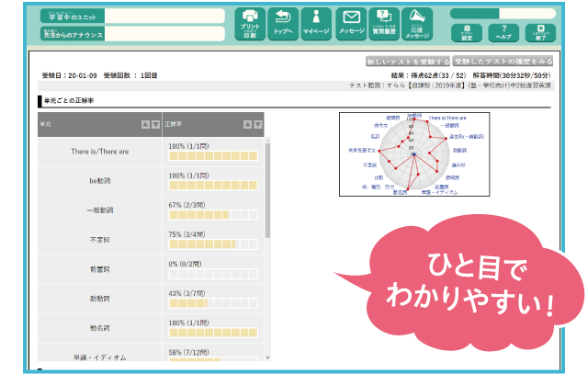This screenshot has width=588, height=374.
Task: Sort 単元 column ascending arrow
Action: [x=145, y=125]
